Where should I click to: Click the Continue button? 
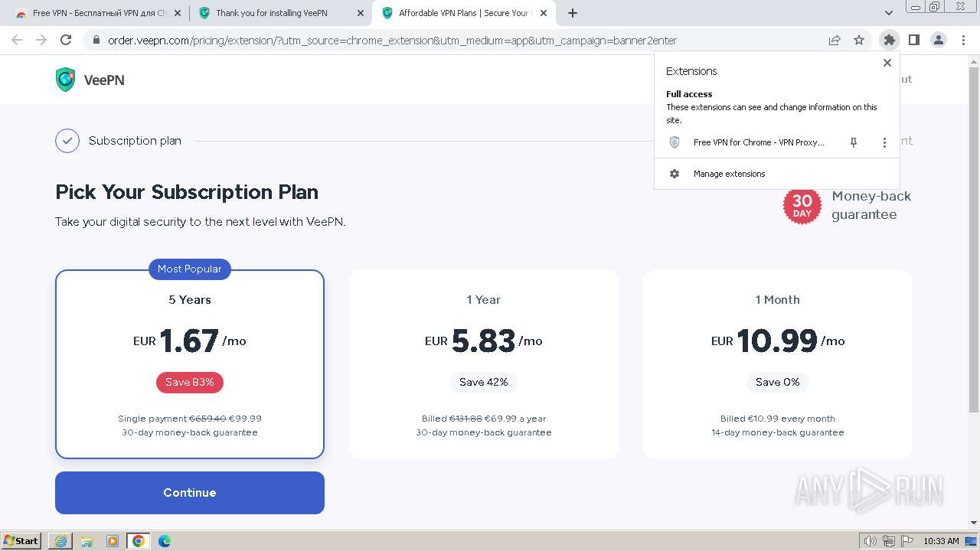[190, 493]
